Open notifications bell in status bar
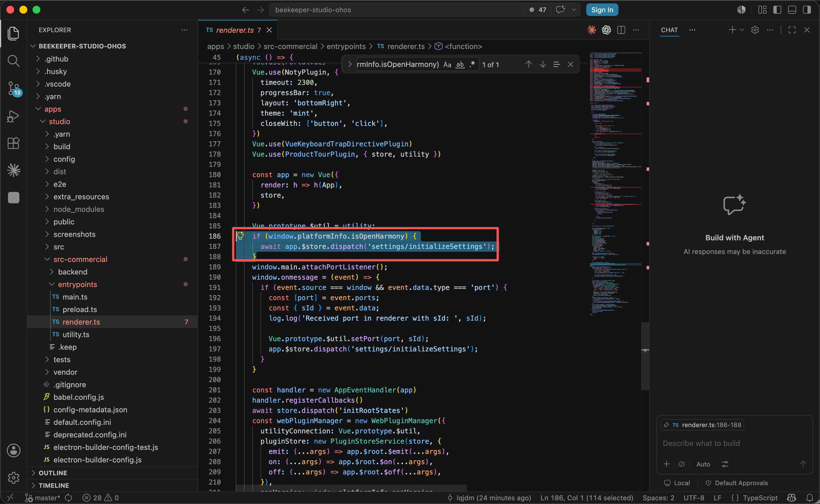The image size is (820, 504). tap(810, 498)
